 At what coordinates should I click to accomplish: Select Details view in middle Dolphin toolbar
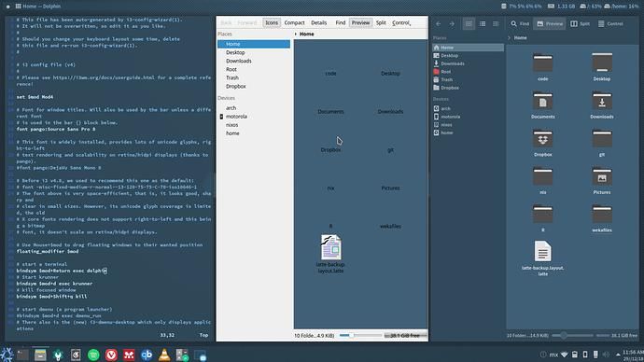click(318, 22)
